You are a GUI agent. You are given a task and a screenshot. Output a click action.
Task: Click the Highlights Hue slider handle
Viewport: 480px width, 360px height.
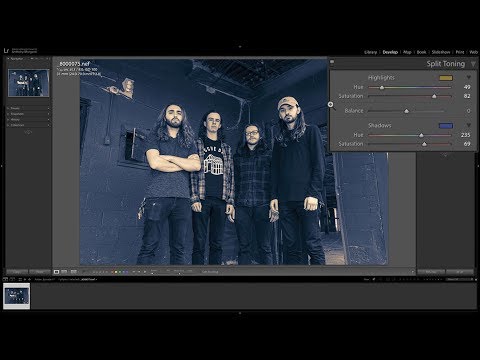(x=382, y=88)
